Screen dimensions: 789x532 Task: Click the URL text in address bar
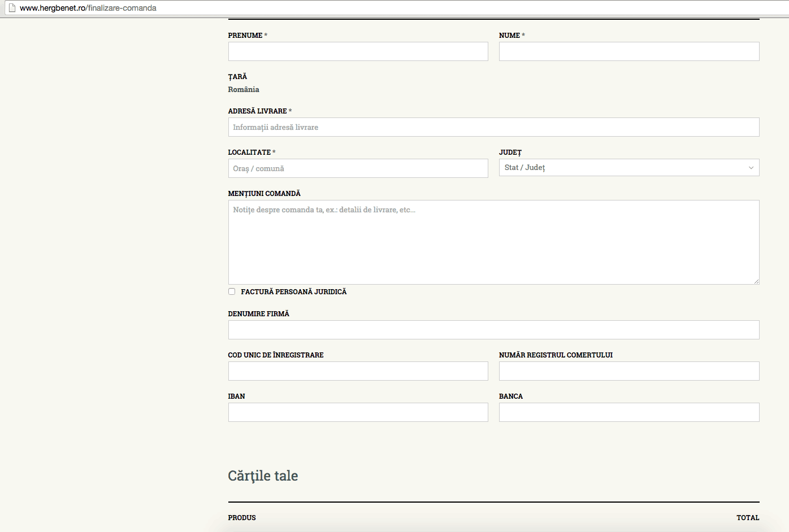(88, 8)
